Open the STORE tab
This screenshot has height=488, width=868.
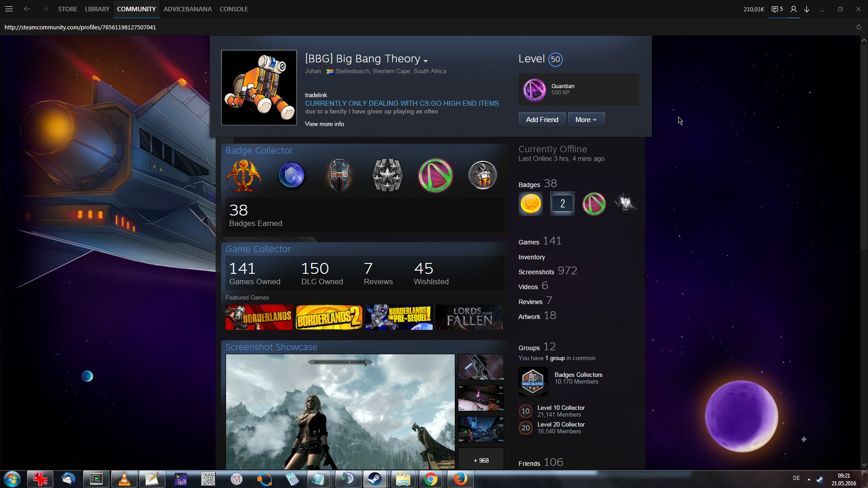click(x=67, y=9)
